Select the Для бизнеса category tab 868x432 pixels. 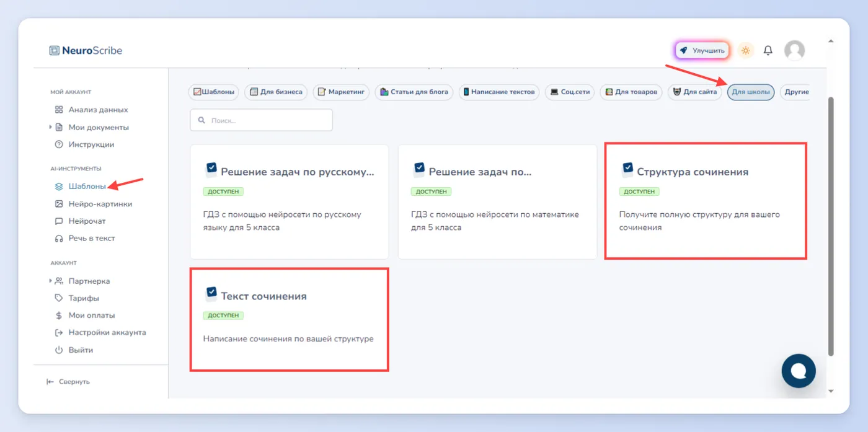pyautogui.click(x=276, y=92)
